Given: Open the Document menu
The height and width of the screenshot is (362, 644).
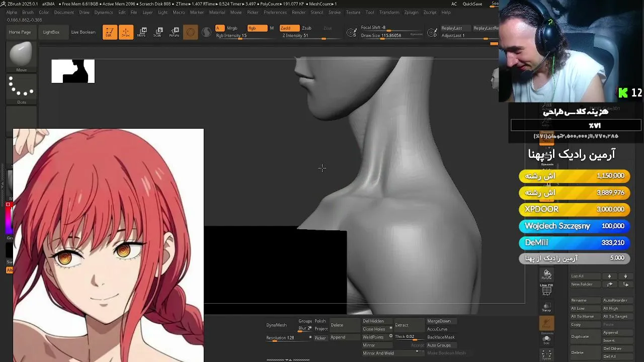Looking at the screenshot, I should [x=64, y=12].
